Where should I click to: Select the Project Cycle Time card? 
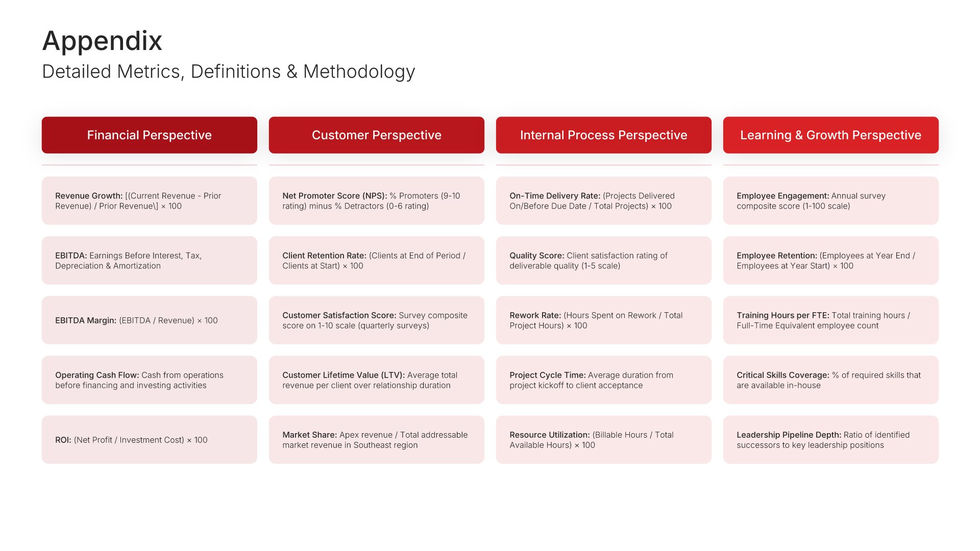[603, 380]
